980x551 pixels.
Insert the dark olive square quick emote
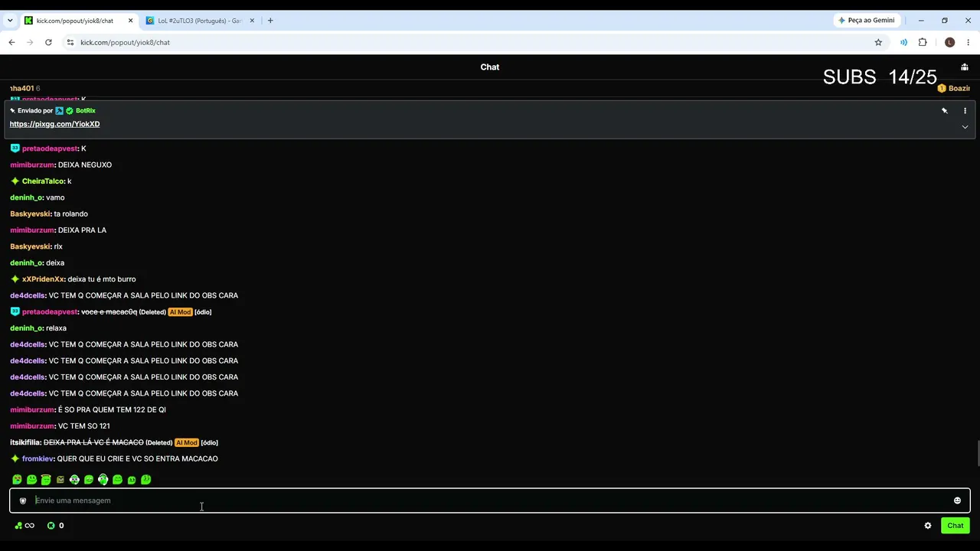pyautogui.click(x=60, y=480)
